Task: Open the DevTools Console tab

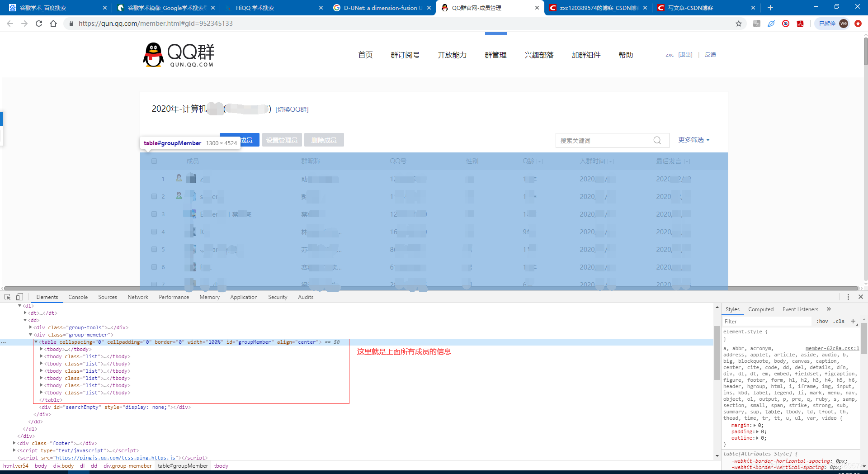Action: click(78, 297)
